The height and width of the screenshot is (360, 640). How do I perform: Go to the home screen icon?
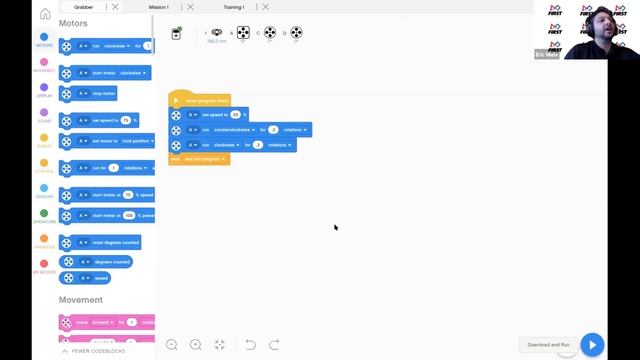click(45, 13)
